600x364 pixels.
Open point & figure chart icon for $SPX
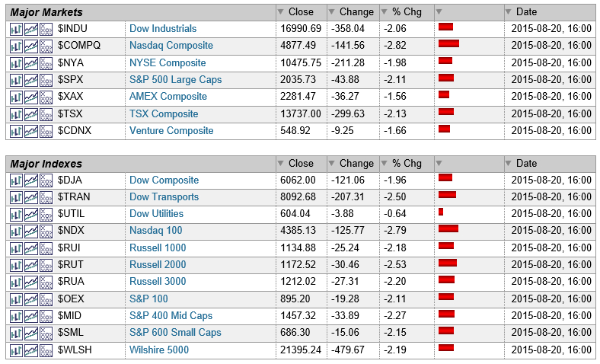(x=46, y=80)
